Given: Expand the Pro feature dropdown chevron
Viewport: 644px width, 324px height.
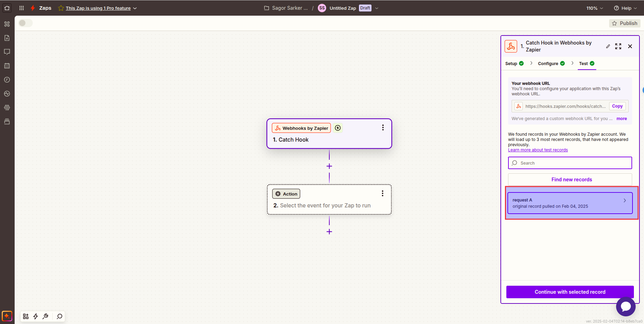Looking at the screenshot, I should pos(135,8).
